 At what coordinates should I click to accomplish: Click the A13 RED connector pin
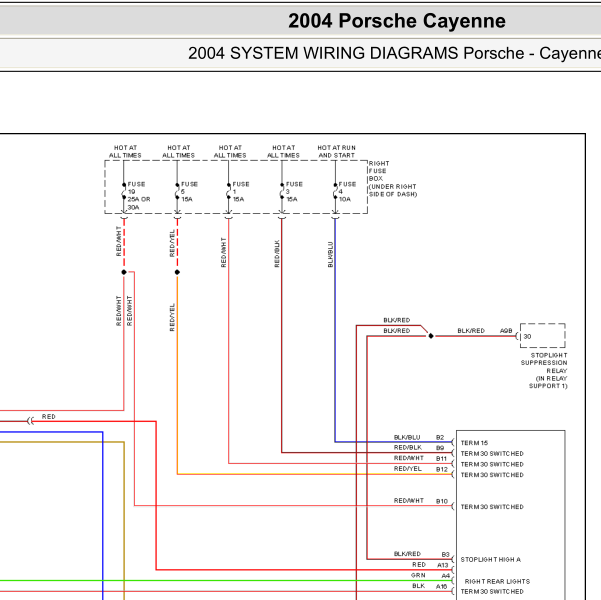point(443,565)
